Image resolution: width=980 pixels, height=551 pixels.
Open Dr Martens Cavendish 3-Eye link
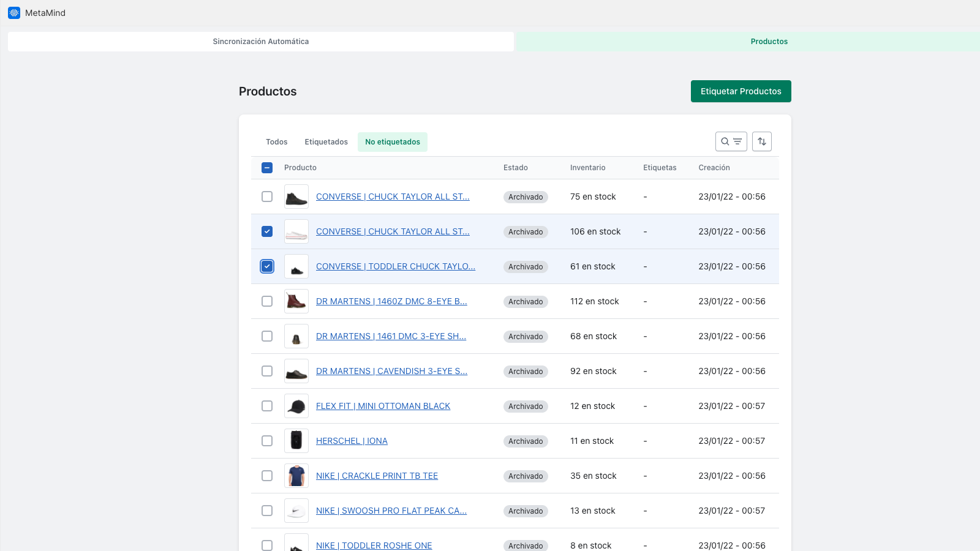click(x=391, y=371)
